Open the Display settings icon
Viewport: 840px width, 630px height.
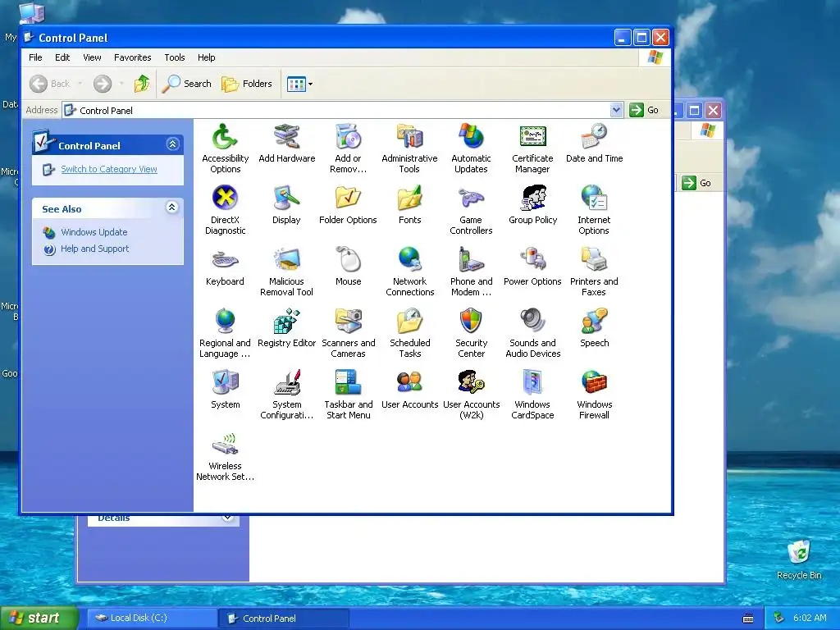coord(286,199)
